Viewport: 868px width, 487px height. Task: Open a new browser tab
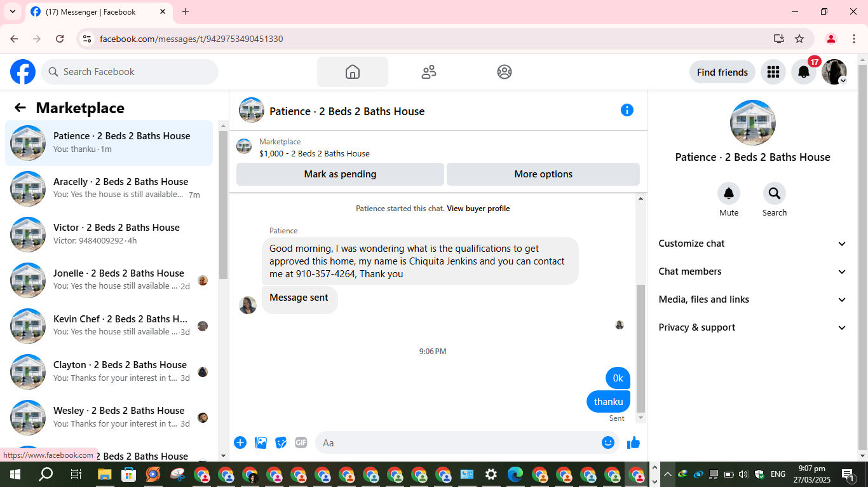(x=186, y=11)
